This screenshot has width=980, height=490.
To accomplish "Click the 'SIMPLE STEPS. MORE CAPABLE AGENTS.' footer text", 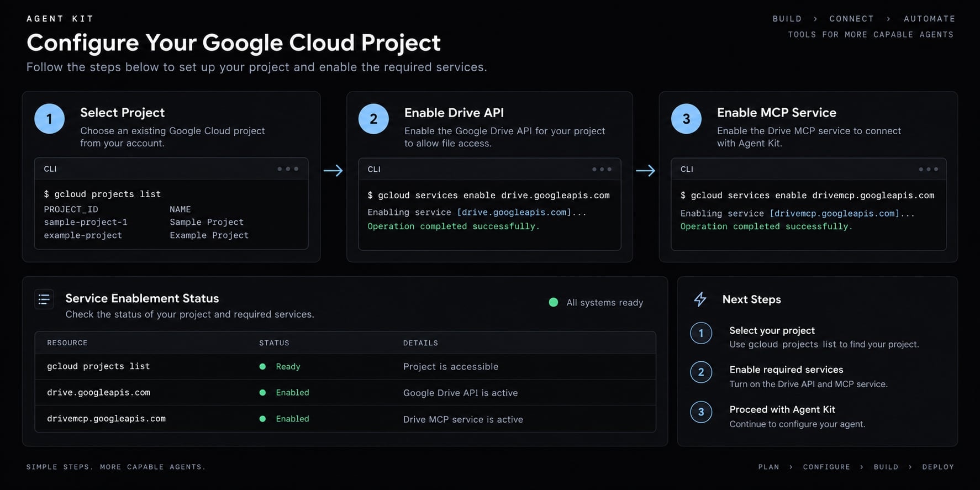I will point(116,467).
